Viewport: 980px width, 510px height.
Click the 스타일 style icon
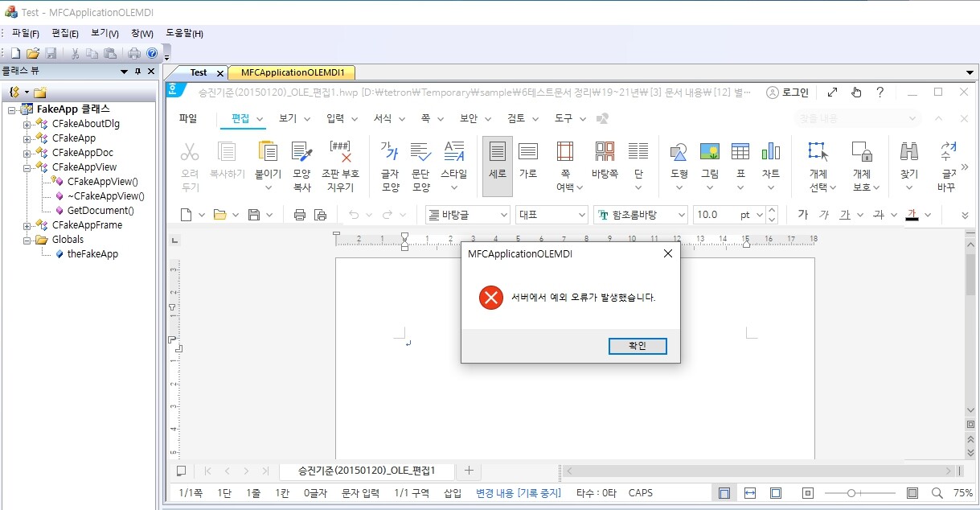pos(453,151)
